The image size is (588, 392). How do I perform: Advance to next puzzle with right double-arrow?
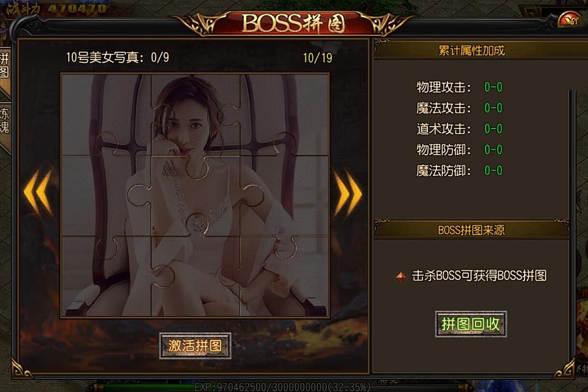coord(348,194)
